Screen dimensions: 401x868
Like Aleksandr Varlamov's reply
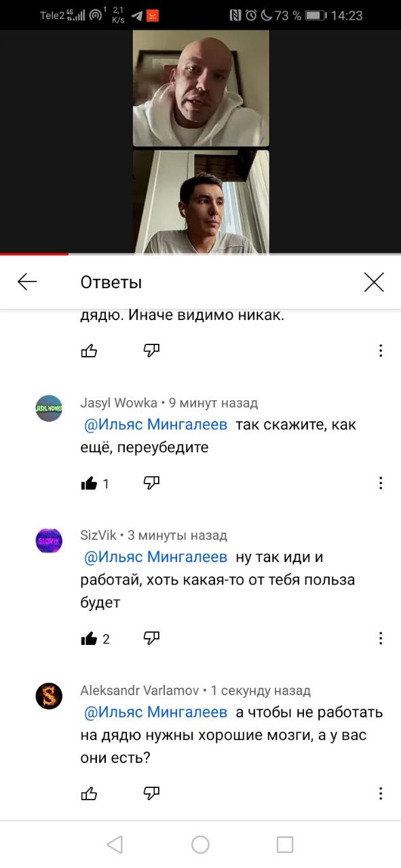click(89, 793)
